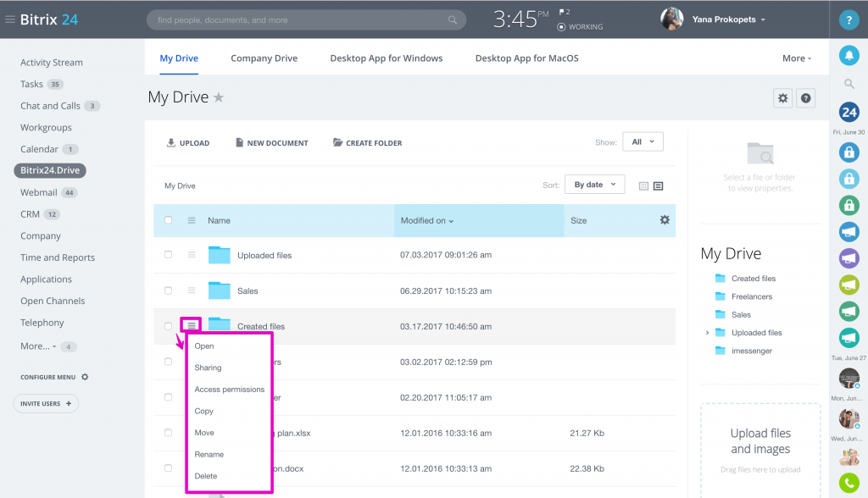Expand the Uploaded files tree node arrow

(707, 333)
